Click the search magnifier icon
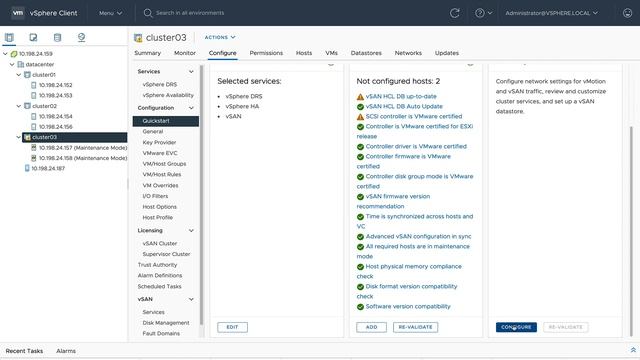Screen dimensions: 640x360 click(x=147, y=13)
